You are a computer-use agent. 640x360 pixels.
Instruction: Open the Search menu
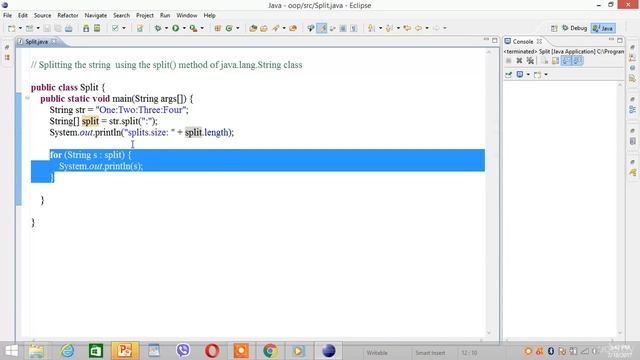pos(121,16)
